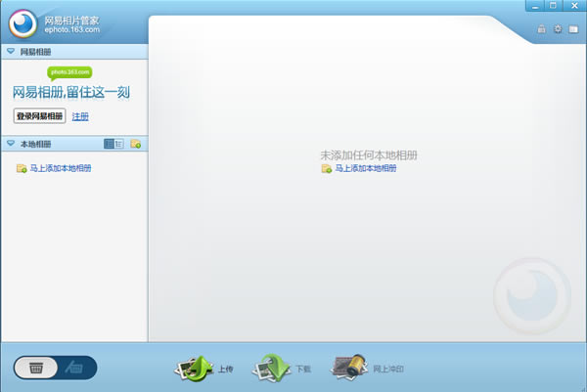Close the photo manager window
This screenshot has height=392, width=587.
click(x=574, y=6)
